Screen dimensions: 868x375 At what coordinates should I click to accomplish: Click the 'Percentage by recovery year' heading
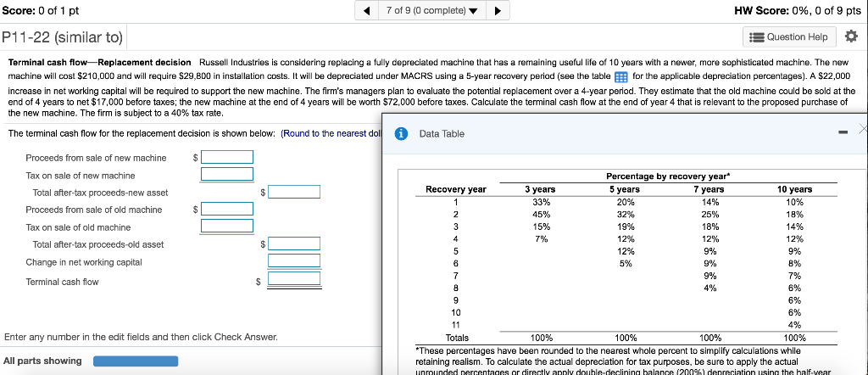point(668,176)
